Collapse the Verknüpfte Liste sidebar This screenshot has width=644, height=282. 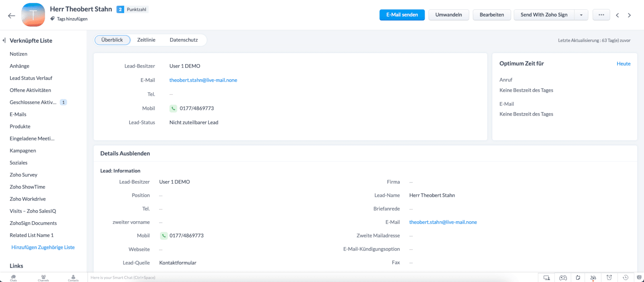click(4, 40)
